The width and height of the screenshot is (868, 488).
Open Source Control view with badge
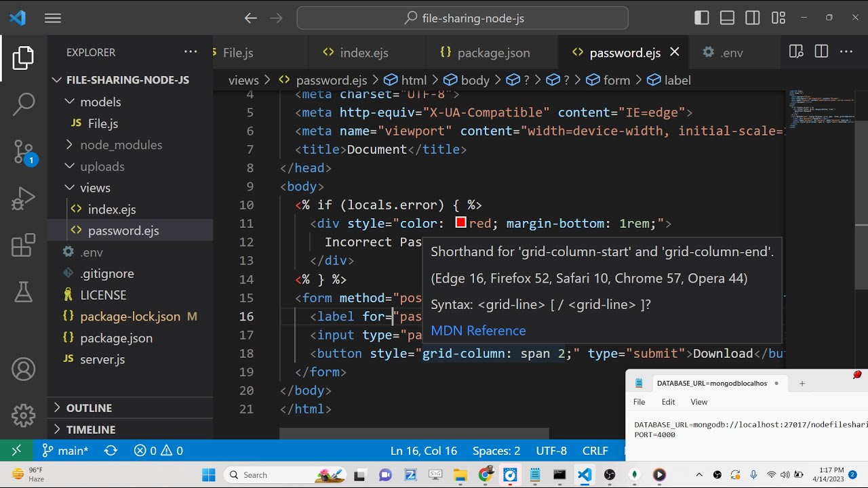click(x=23, y=152)
